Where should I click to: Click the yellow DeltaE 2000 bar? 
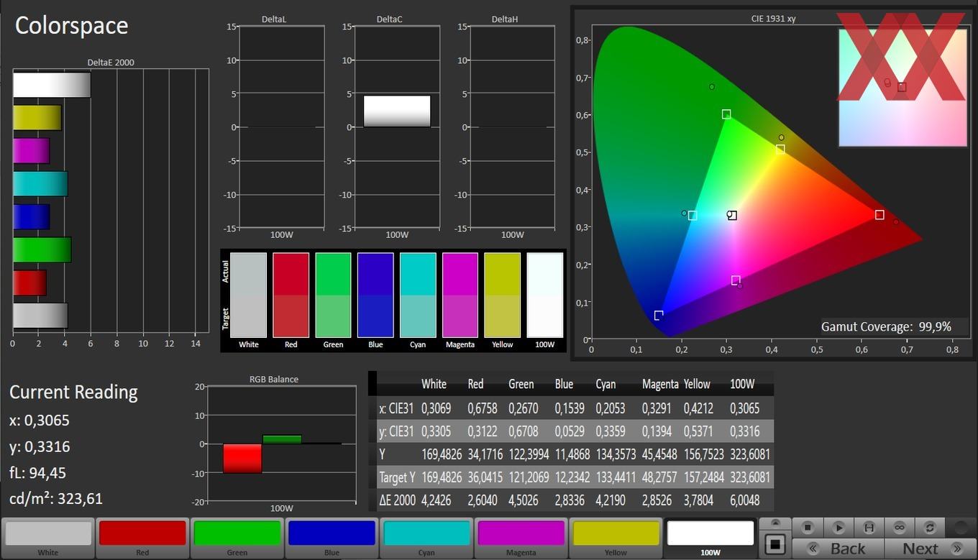coord(37,118)
